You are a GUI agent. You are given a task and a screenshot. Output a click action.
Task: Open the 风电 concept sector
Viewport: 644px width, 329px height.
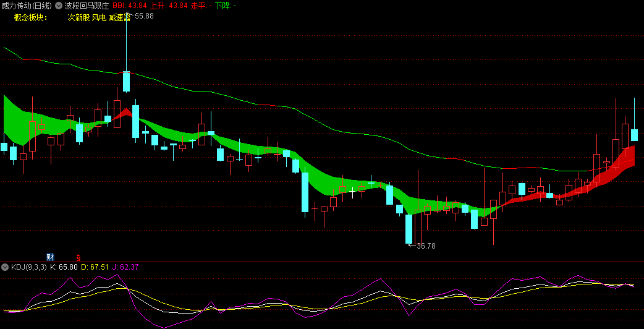(99, 17)
